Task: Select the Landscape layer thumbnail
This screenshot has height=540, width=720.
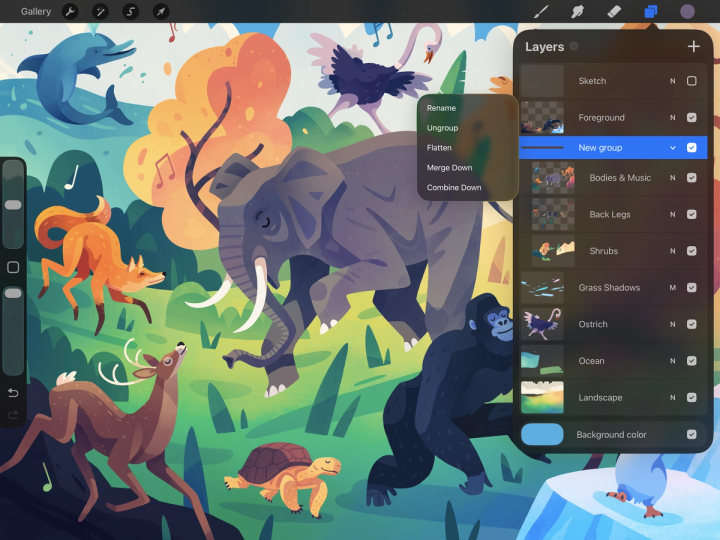Action: click(542, 398)
